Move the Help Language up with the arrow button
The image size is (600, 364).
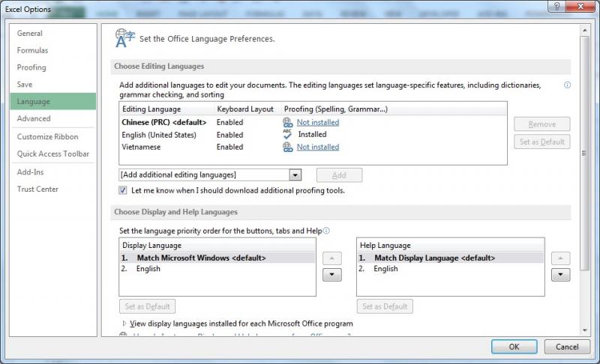point(560,258)
